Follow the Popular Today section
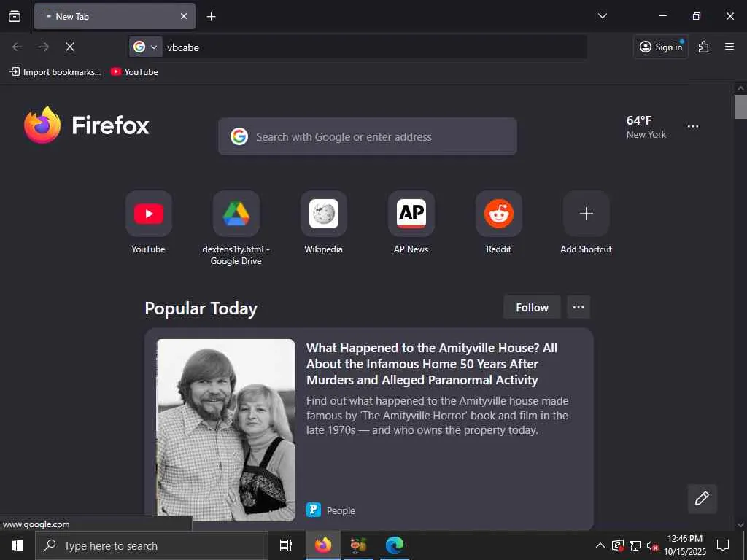 pyautogui.click(x=532, y=307)
